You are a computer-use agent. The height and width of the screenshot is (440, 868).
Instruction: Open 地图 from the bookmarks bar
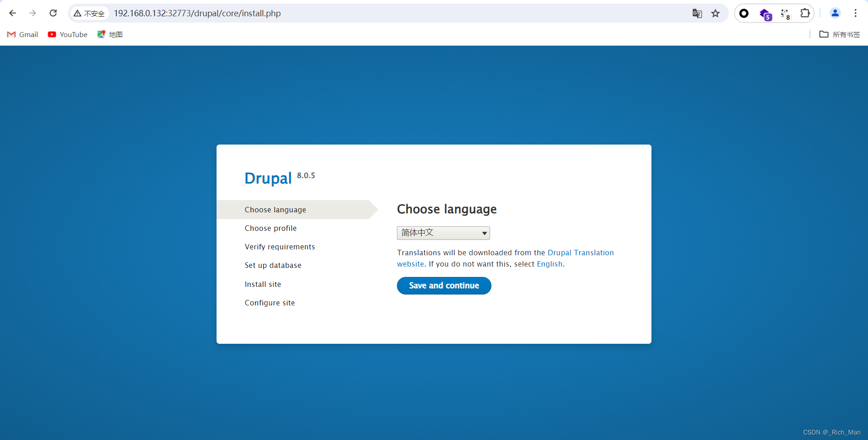(x=110, y=34)
